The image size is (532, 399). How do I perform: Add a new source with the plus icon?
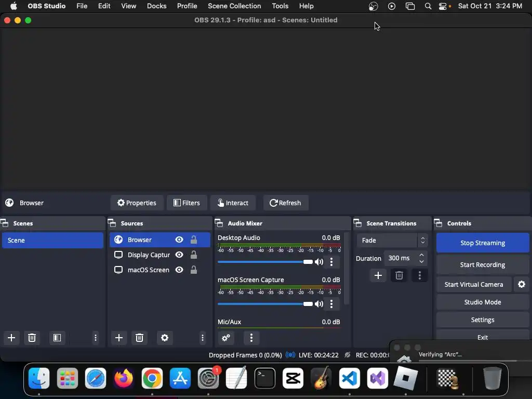[119, 338]
